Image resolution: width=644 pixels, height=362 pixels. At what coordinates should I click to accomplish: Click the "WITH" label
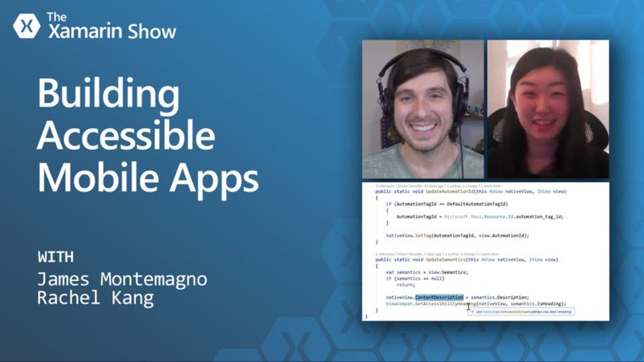coord(56,257)
